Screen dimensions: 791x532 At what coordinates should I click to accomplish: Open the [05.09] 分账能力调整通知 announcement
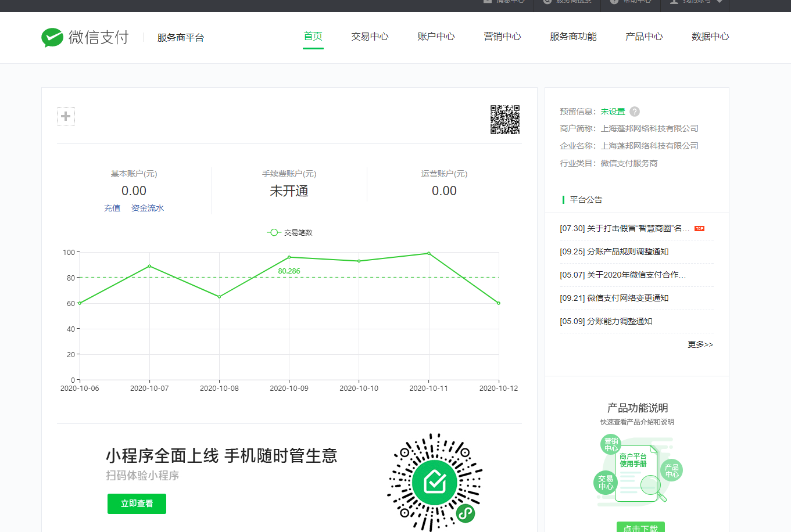[x=606, y=321]
